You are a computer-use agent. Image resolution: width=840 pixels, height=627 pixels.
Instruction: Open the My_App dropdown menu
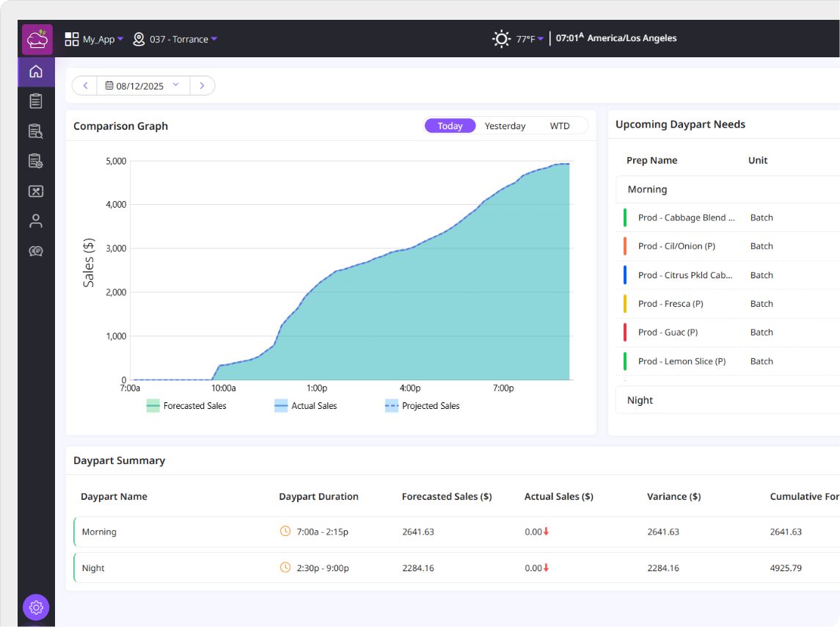pyautogui.click(x=95, y=39)
